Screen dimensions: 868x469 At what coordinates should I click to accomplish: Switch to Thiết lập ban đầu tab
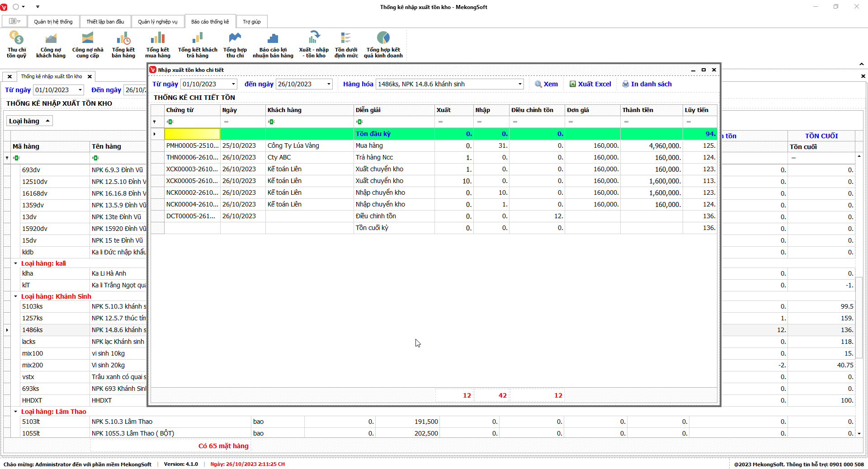[x=105, y=22]
